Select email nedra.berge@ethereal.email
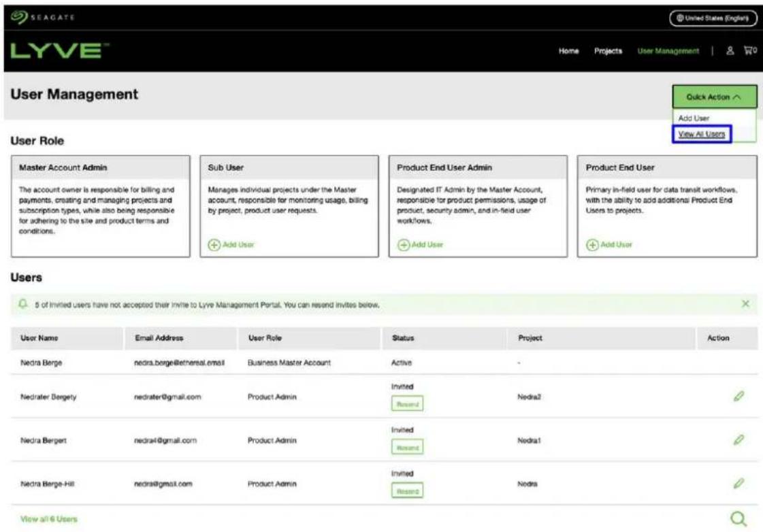The image size is (763, 532). pyautogui.click(x=179, y=363)
